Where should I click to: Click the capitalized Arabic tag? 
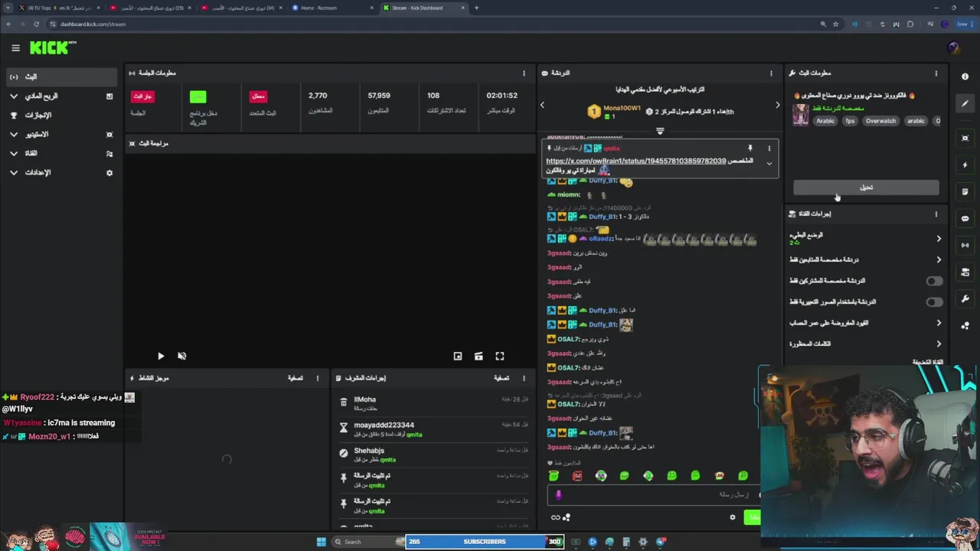point(825,121)
